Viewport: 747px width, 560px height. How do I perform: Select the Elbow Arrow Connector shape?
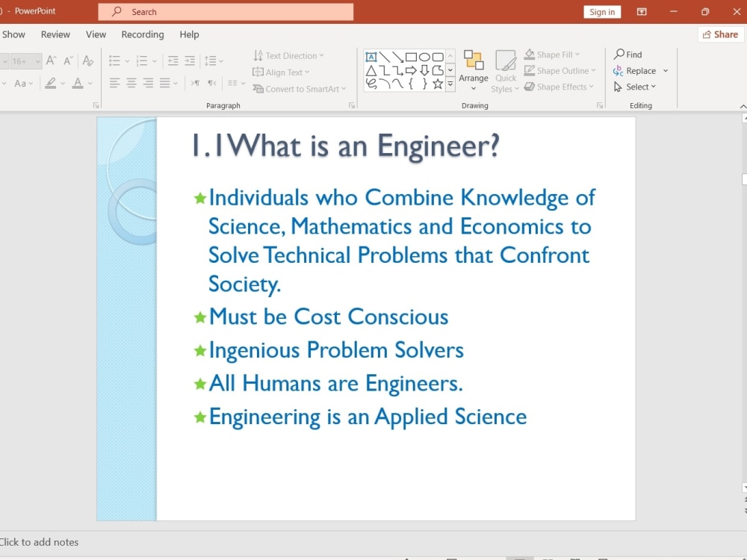(x=398, y=71)
